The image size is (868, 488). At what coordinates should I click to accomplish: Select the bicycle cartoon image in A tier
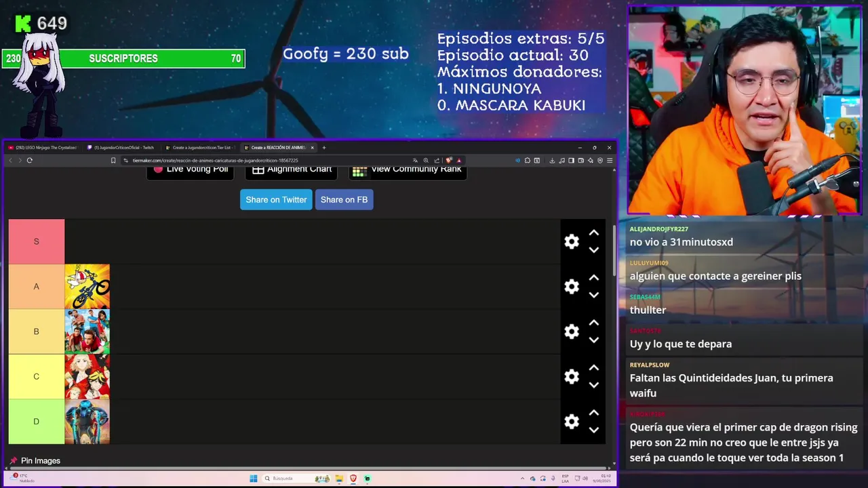click(87, 287)
